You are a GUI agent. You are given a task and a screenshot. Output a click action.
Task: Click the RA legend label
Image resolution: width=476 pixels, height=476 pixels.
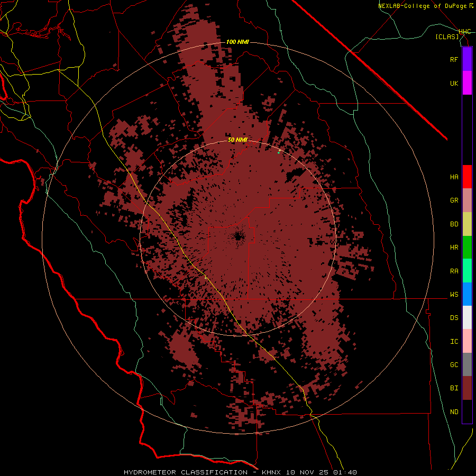pyautogui.click(x=454, y=271)
